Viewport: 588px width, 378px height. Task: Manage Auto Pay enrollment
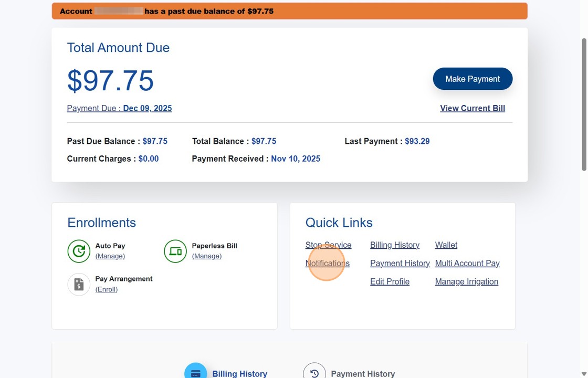click(110, 256)
